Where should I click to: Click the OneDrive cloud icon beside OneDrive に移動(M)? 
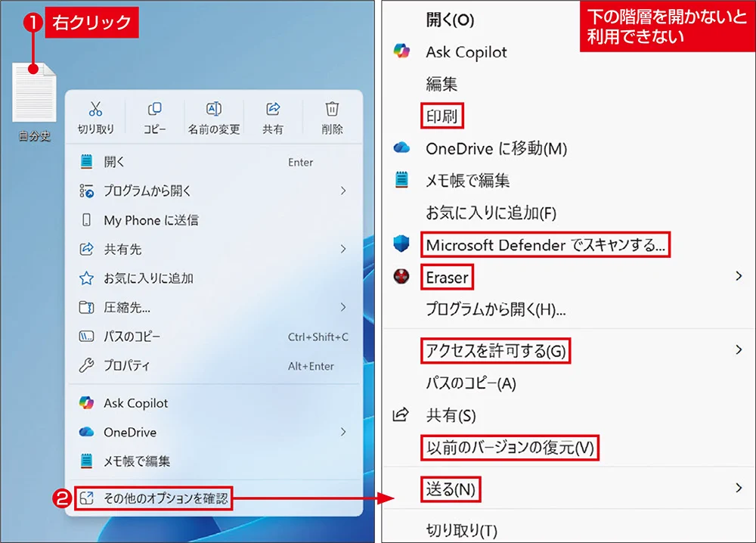(x=401, y=147)
